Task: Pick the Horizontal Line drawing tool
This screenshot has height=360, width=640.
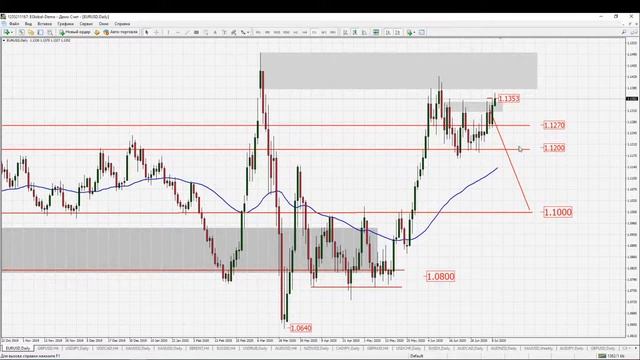Action: (x=178, y=32)
